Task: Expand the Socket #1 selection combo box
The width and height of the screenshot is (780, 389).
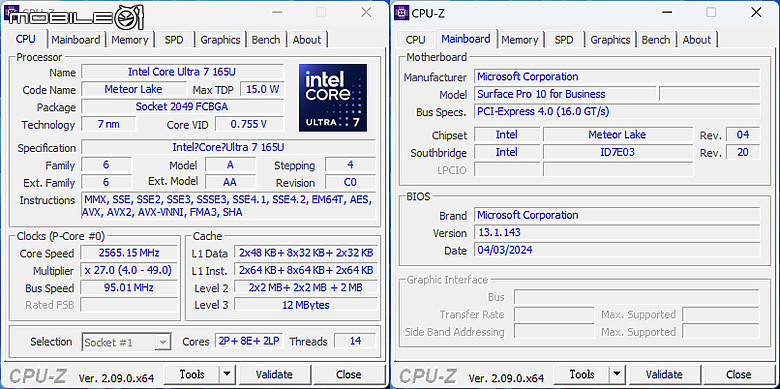Action: tap(126, 342)
